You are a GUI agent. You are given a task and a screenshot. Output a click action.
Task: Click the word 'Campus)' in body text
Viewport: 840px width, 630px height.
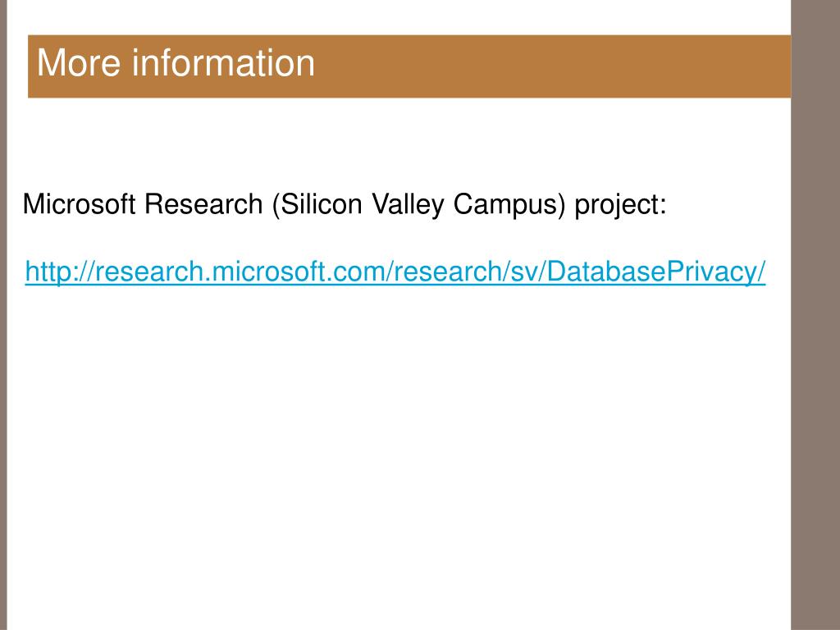point(509,204)
